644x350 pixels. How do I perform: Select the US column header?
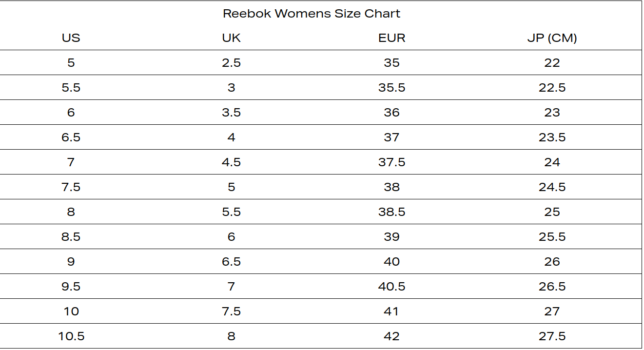[71, 38]
